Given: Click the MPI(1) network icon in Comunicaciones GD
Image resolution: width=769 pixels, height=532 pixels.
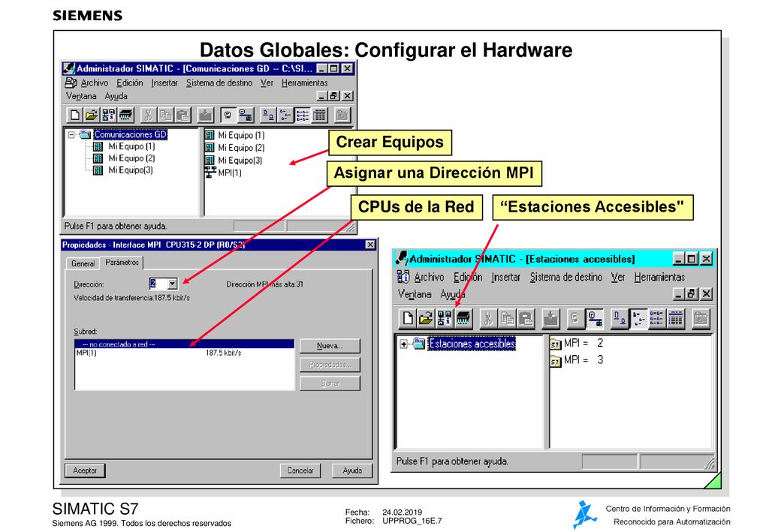Looking at the screenshot, I should click(210, 173).
